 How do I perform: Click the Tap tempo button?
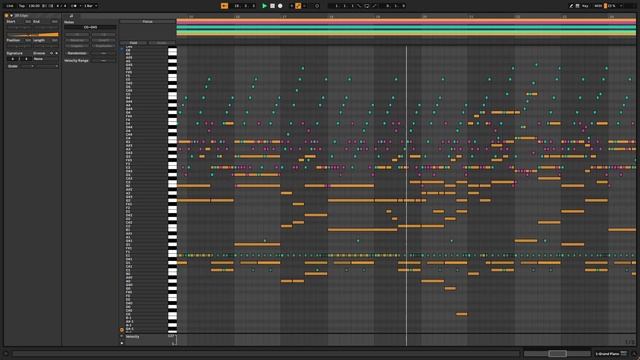coord(22,6)
